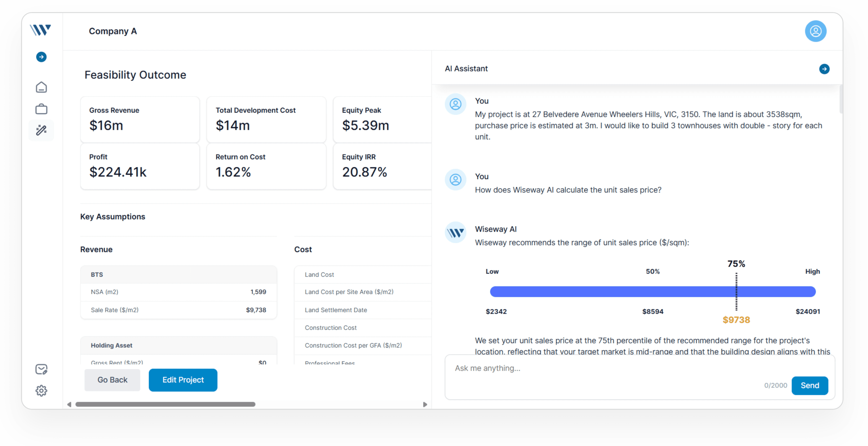
Task: Open the briefcase projects icon in the sidebar
Action: coord(42,109)
